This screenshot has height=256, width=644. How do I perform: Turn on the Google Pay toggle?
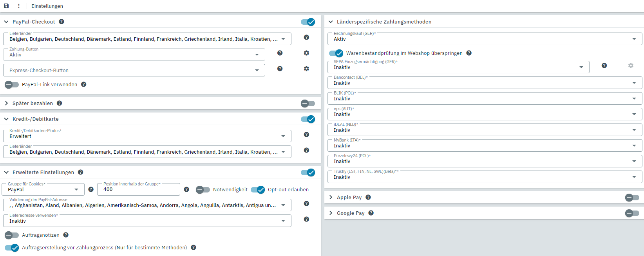(632, 213)
